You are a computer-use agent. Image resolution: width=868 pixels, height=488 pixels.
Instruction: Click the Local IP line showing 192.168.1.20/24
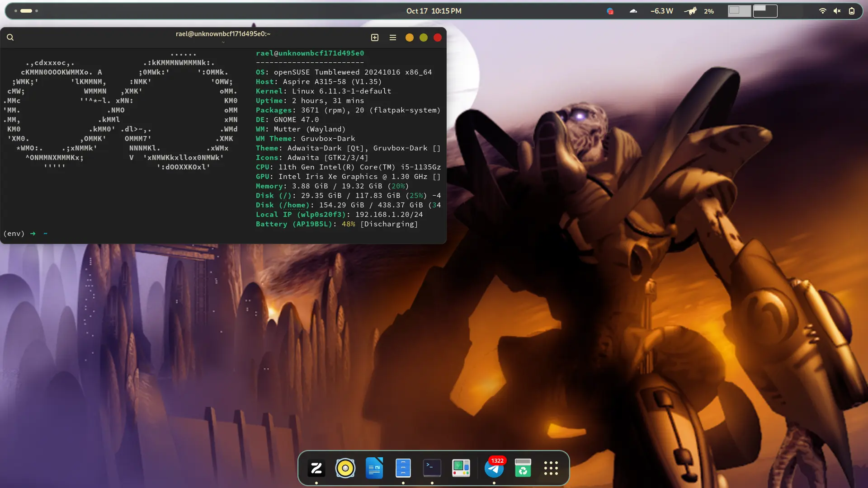[340, 215]
